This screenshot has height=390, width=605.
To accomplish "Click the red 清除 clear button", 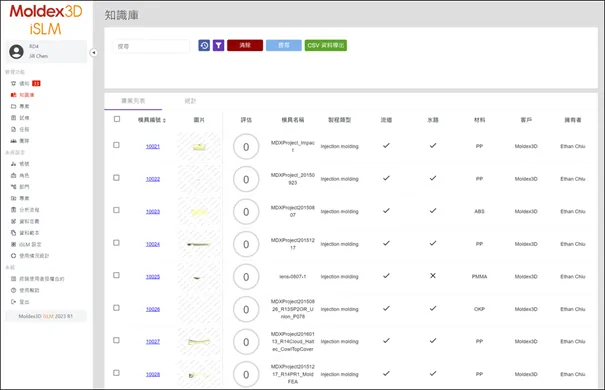I will [245, 46].
